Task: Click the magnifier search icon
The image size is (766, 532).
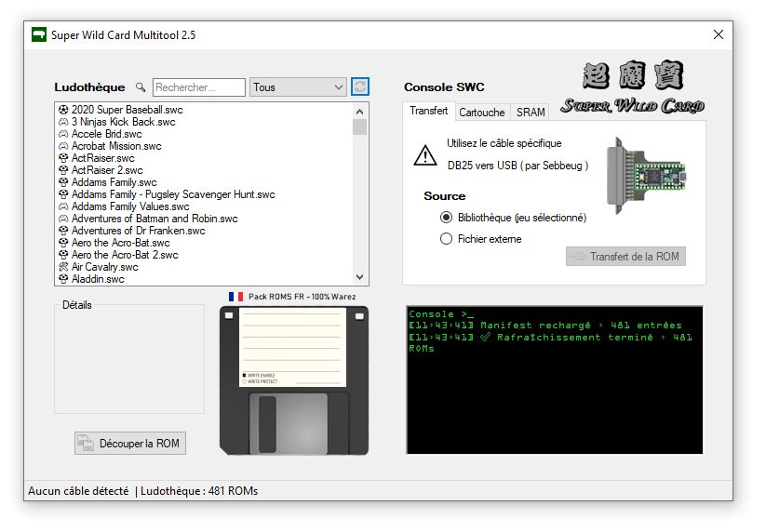Action: (x=141, y=87)
